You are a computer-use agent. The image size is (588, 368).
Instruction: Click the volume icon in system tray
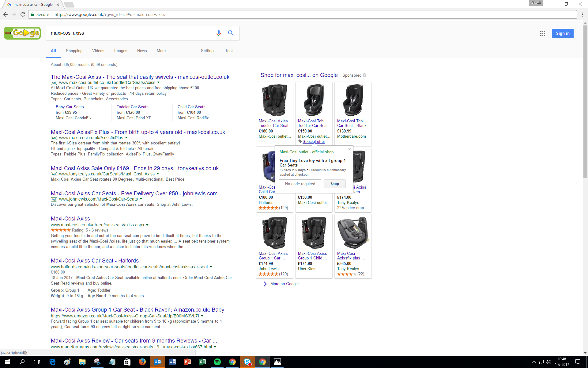tap(548, 362)
